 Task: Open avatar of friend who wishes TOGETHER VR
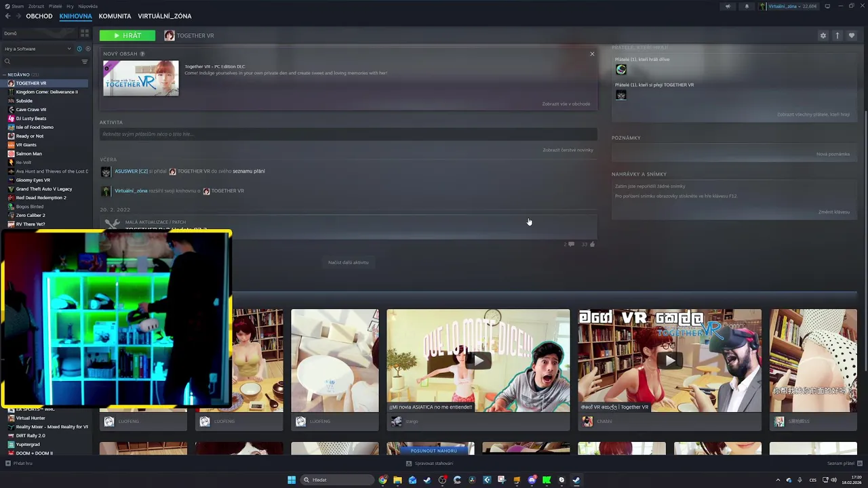(621, 96)
